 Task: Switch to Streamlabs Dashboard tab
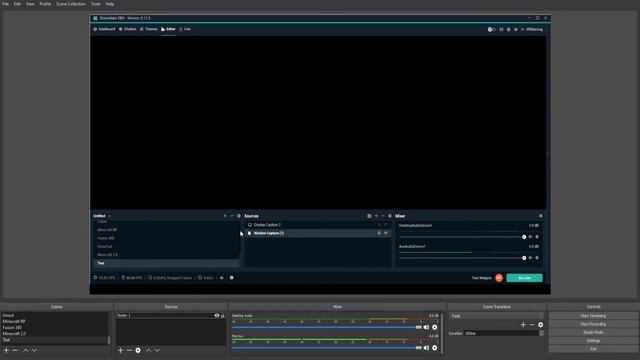(x=104, y=29)
